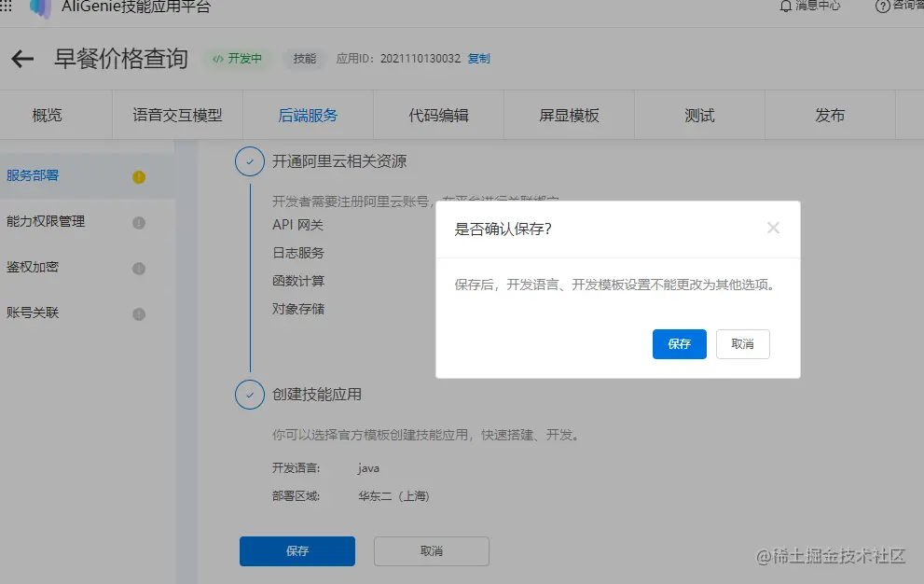The height and width of the screenshot is (584, 924).
Task: Close the 是否确认保存 dialog with X
Action: pos(773,229)
